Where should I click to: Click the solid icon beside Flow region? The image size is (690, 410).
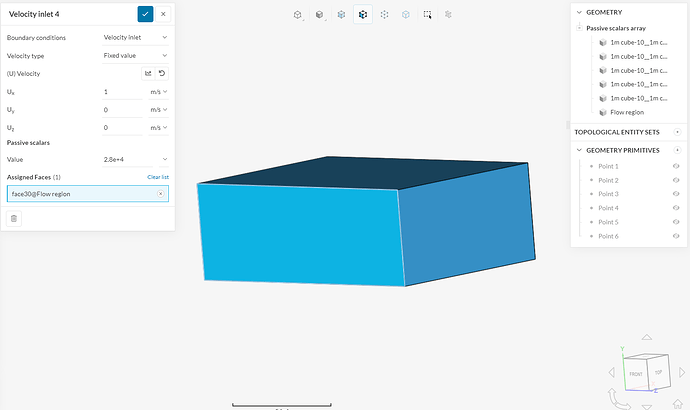(x=603, y=113)
